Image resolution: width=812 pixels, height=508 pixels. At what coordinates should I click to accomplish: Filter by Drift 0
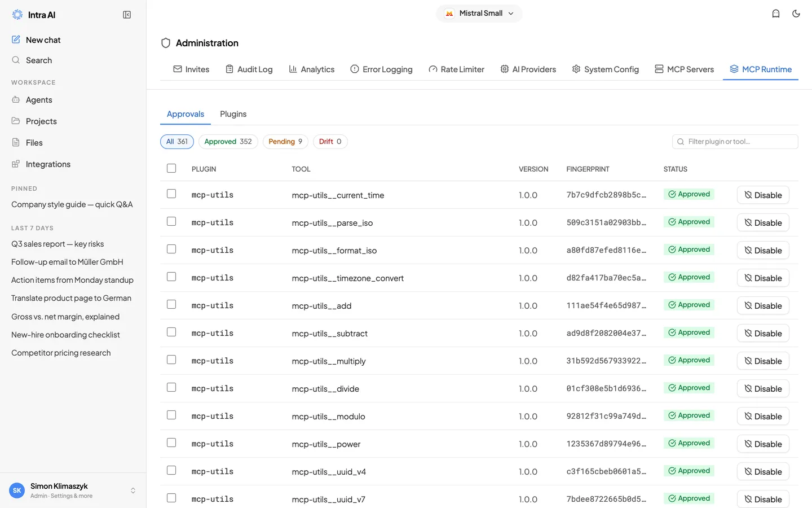click(330, 142)
